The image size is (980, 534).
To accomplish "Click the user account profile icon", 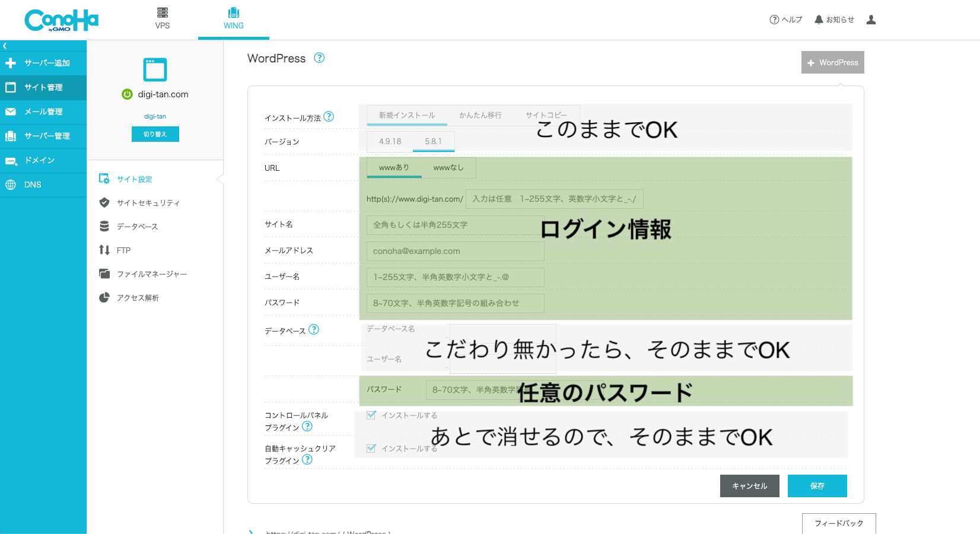I will tap(871, 20).
